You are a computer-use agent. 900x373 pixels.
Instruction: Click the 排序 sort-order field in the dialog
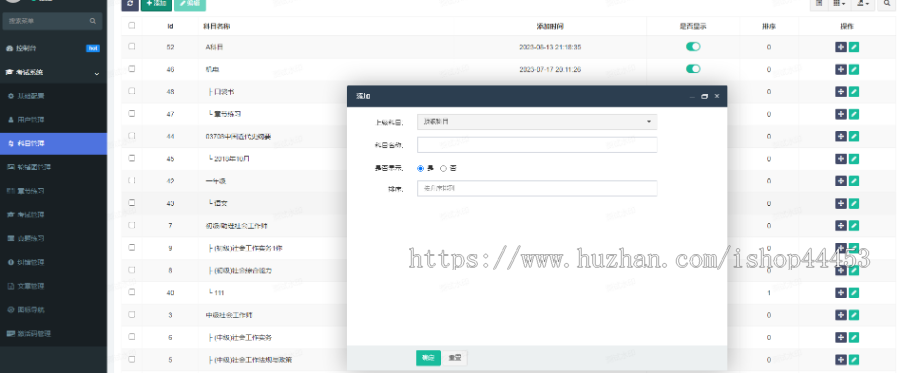pyautogui.click(x=537, y=188)
